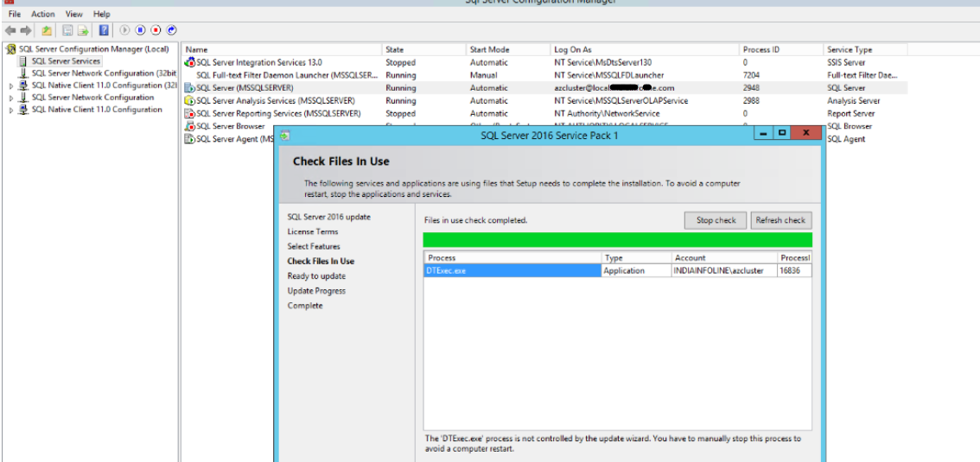The height and width of the screenshot is (462, 980).
Task: Click the Export List toolbar icon
Action: [x=83, y=30]
